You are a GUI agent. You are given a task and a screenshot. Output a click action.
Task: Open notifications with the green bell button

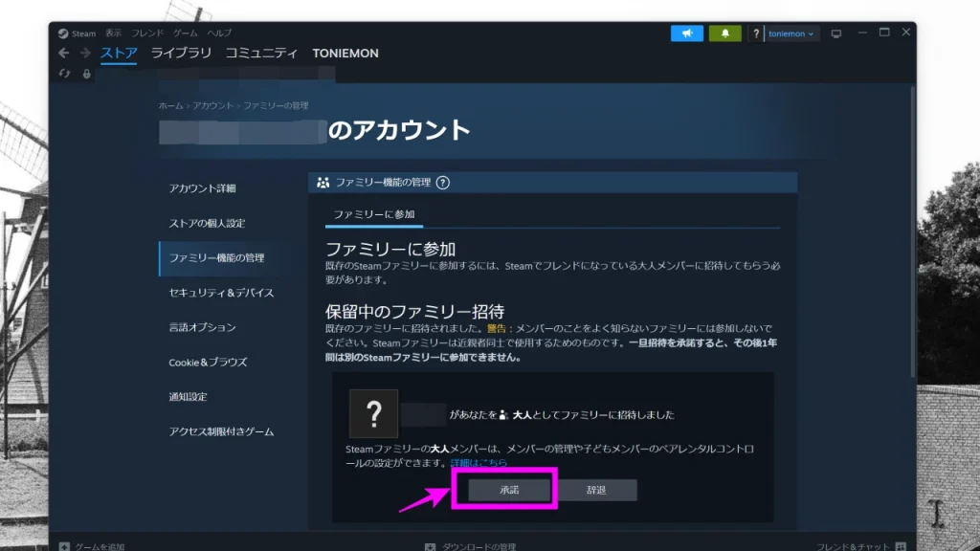725,33
